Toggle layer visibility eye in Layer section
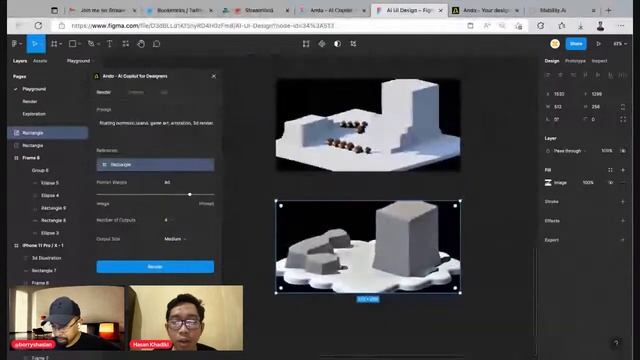Screen dimensions: 640x360 (x=623, y=151)
